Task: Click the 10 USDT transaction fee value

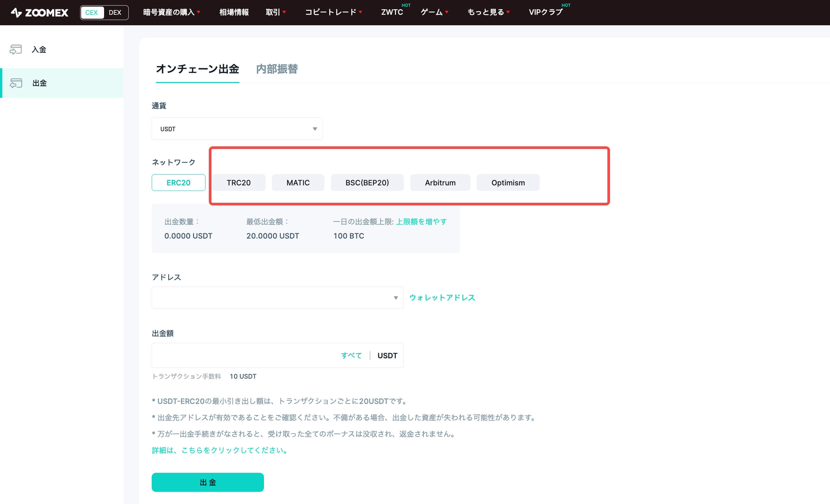Action: pyautogui.click(x=243, y=376)
